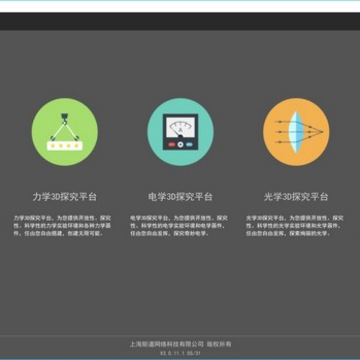Open the ammeter electricity icon (电学)
Viewport: 360px width, 360px height.
point(180,132)
